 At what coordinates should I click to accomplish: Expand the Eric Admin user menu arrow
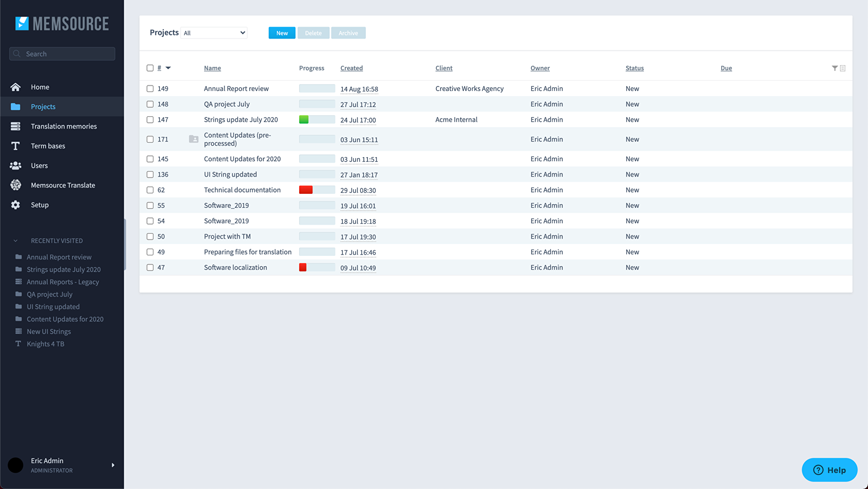tap(113, 465)
